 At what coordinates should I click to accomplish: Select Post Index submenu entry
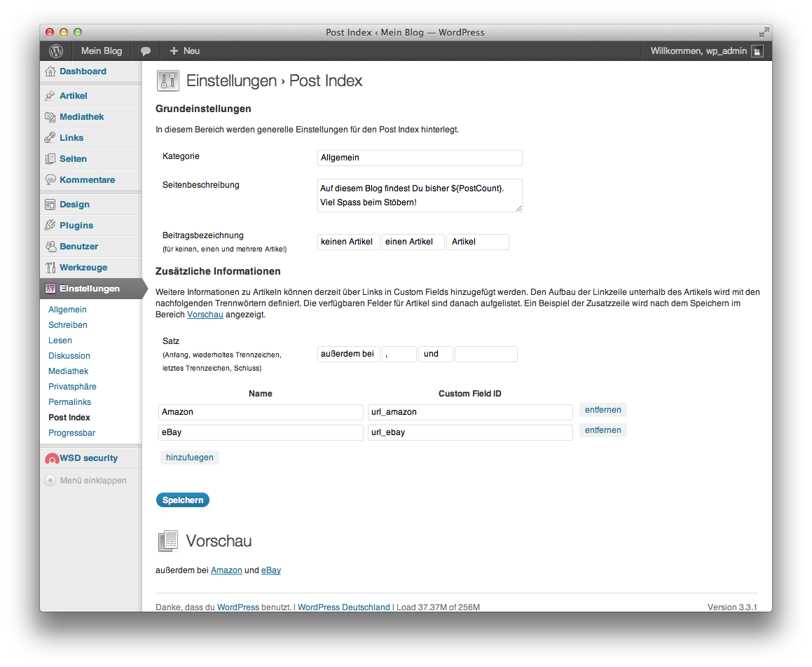[x=69, y=418]
